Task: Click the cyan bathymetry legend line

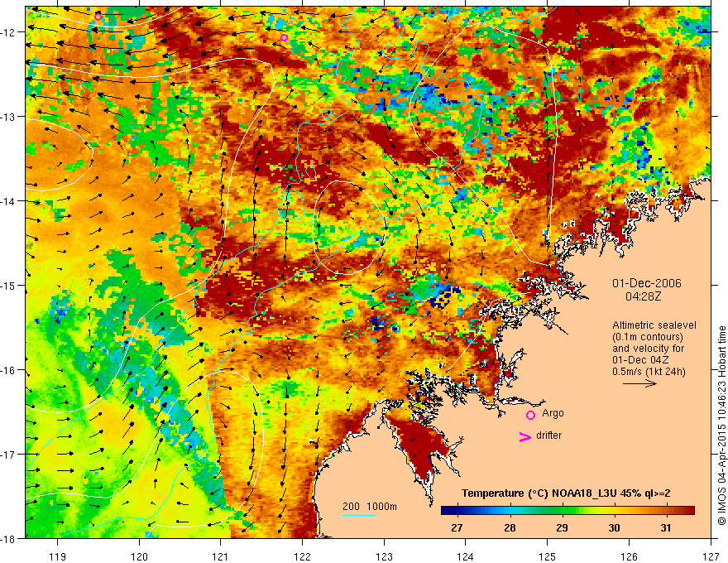Action: pos(359,515)
